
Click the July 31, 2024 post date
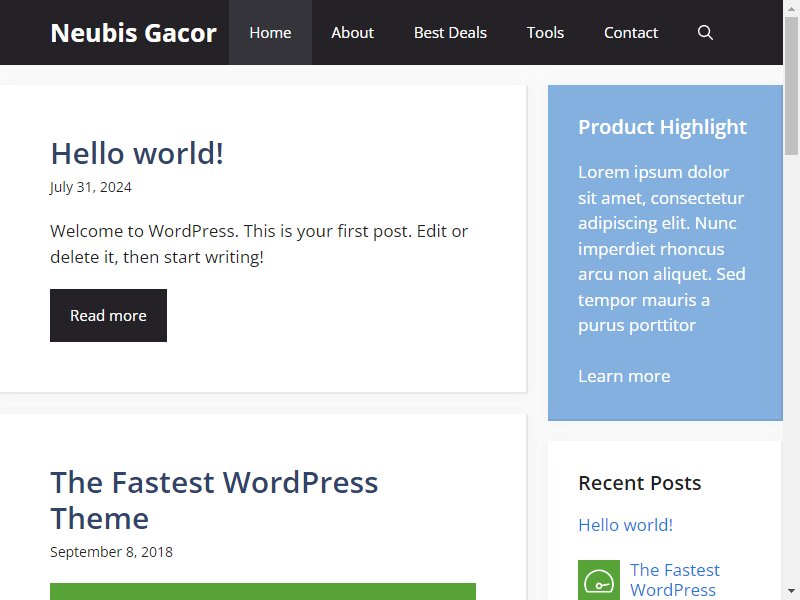tap(91, 187)
